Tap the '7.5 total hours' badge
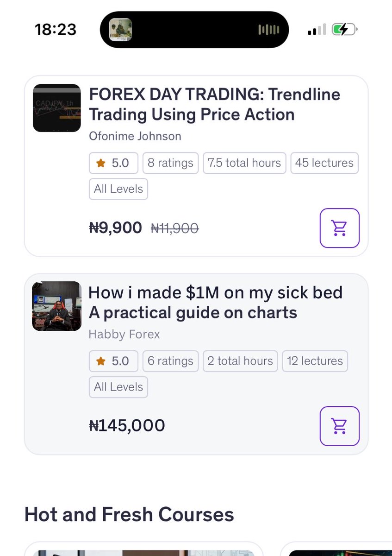392x556 pixels. pyautogui.click(x=244, y=163)
